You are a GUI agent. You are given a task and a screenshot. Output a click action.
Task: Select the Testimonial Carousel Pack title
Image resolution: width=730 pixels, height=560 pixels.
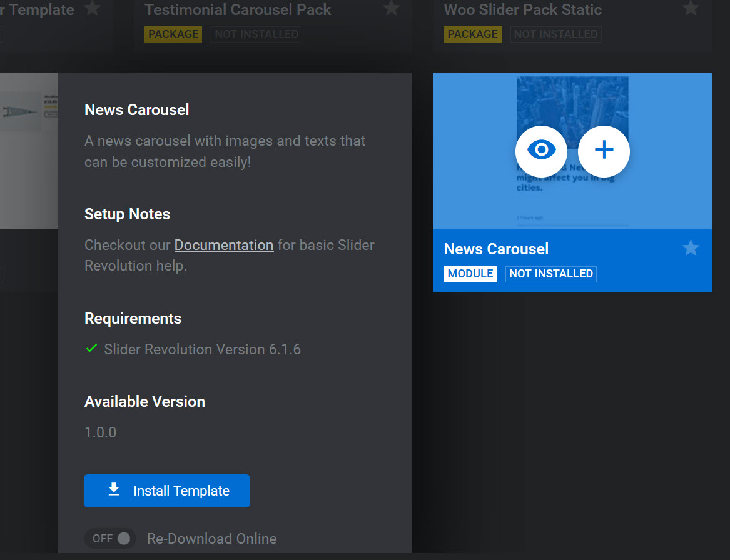tap(238, 9)
